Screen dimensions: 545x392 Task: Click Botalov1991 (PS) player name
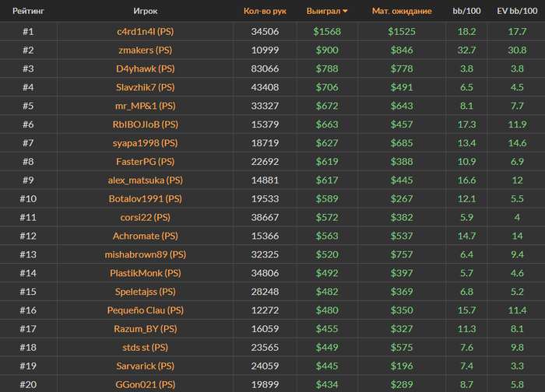pyautogui.click(x=146, y=198)
